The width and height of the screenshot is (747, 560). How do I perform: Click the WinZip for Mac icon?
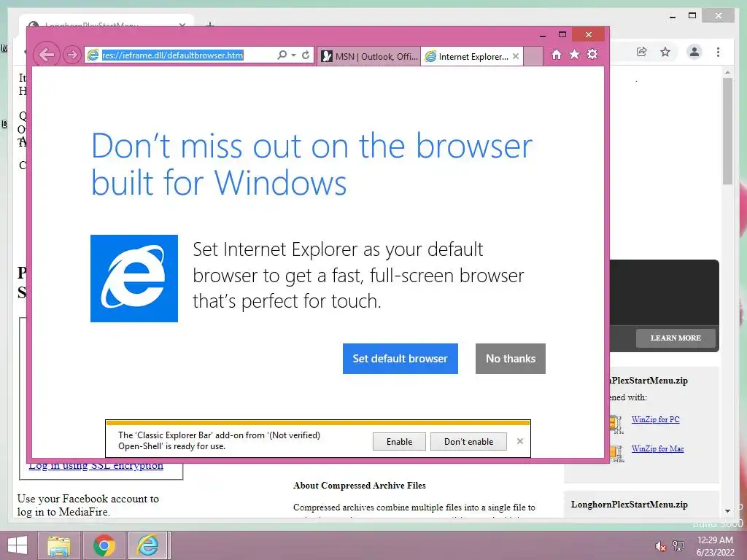tap(616, 454)
